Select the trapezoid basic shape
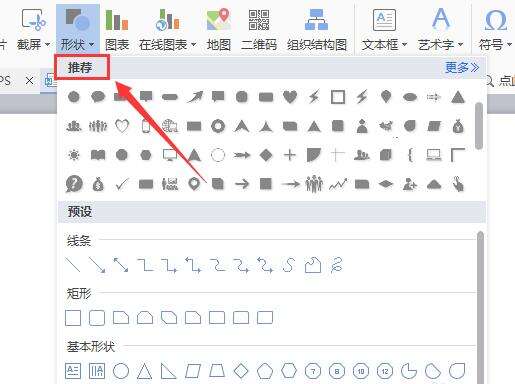The height and width of the screenshot is (384, 515). coord(217,371)
